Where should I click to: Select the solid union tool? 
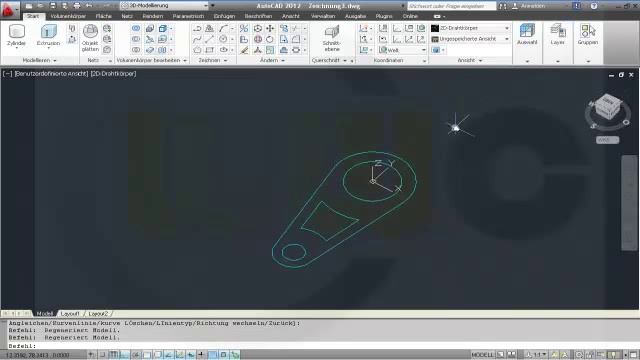pyautogui.click(x=136, y=29)
